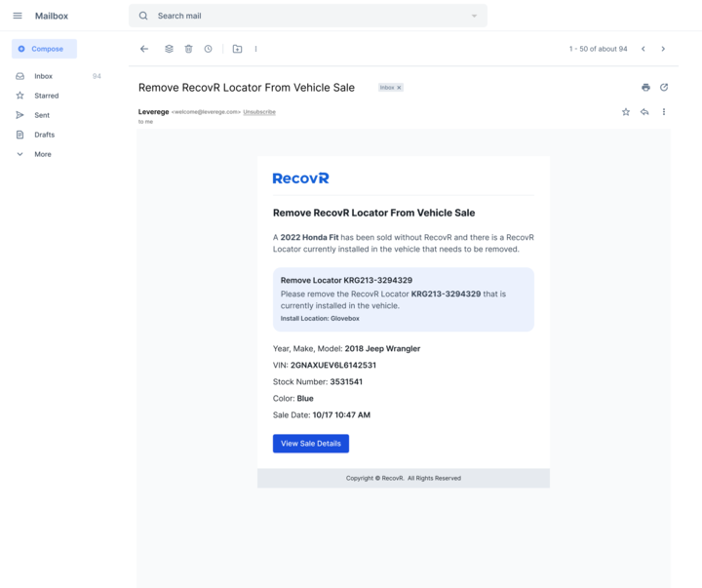Click the Unsubscribe link
This screenshot has width=702, height=588.
259,112
